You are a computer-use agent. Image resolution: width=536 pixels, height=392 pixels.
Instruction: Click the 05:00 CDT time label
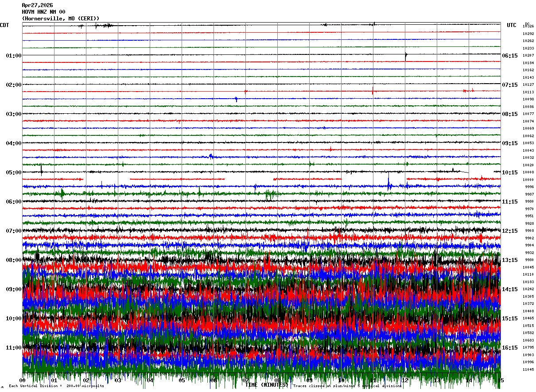(14, 173)
